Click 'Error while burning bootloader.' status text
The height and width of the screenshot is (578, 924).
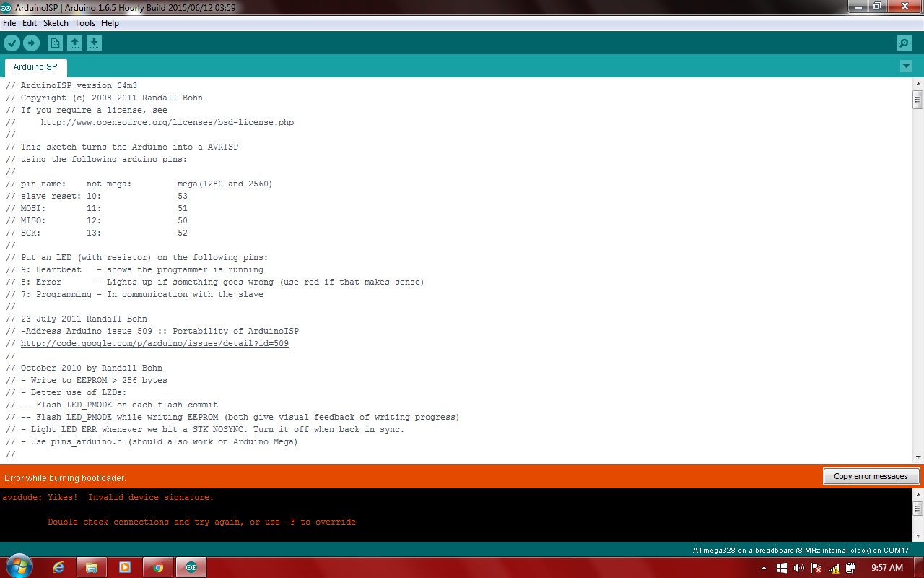65,478
